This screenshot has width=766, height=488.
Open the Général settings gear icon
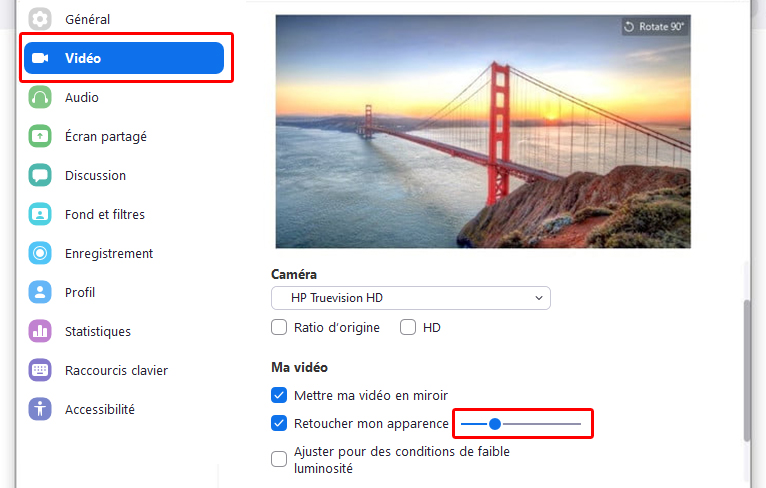40,19
